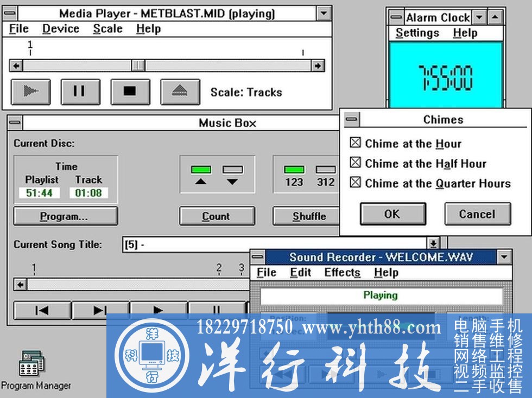Click the Alarm Clock digital time display

point(446,78)
